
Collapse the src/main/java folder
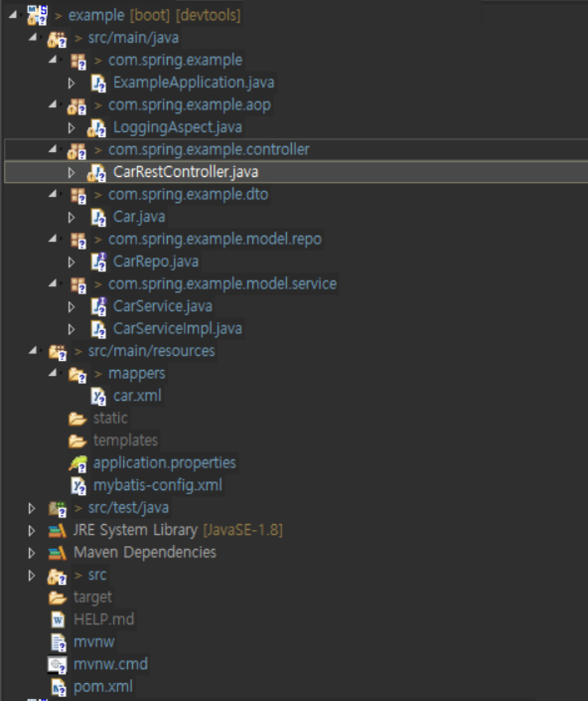[32, 38]
